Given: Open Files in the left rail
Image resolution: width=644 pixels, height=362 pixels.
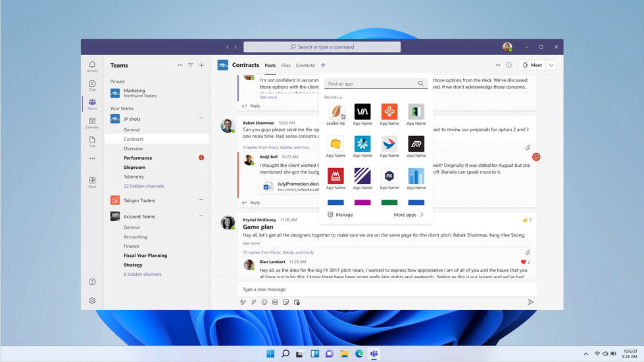Looking at the screenshot, I should (x=92, y=141).
